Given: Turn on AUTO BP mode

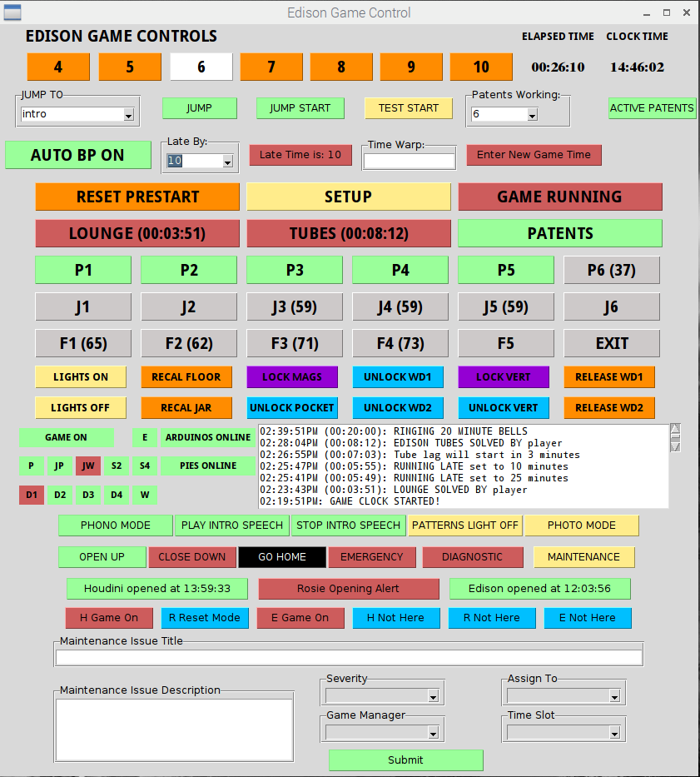Looking at the screenshot, I should coord(77,155).
